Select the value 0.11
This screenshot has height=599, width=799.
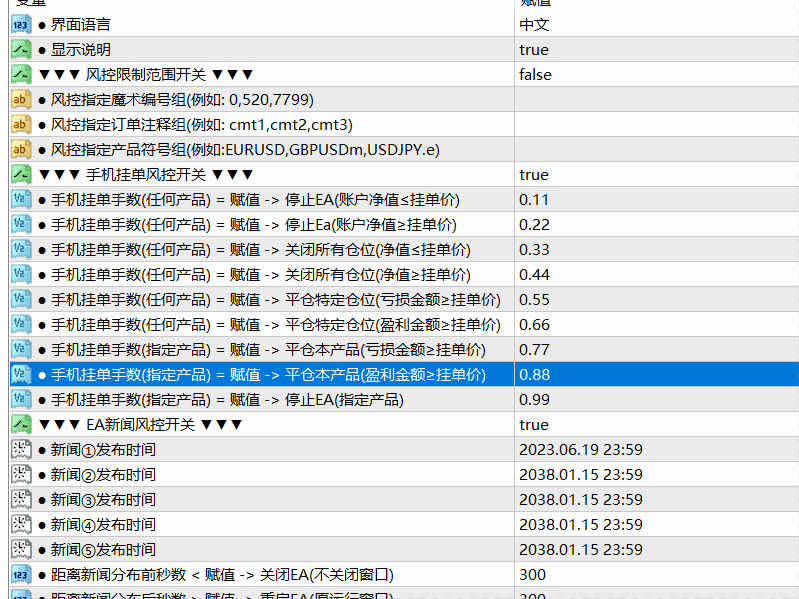(x=534, y=199)
